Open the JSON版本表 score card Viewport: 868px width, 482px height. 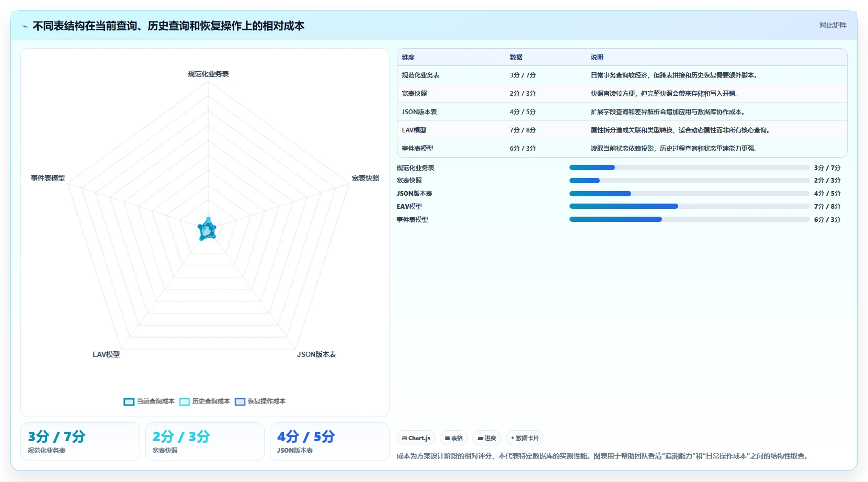coord(329,442)
